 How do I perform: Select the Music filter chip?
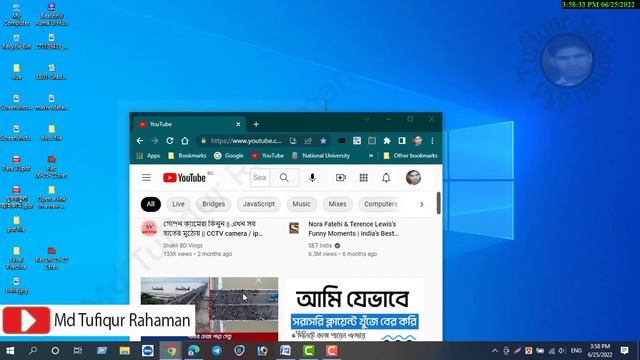click(302, 204)
